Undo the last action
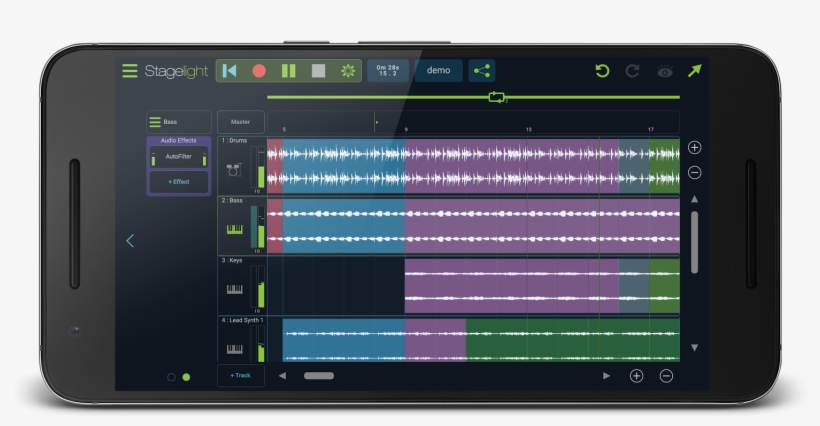This screenshot has width=820, height=426. [x=602, y=71]
